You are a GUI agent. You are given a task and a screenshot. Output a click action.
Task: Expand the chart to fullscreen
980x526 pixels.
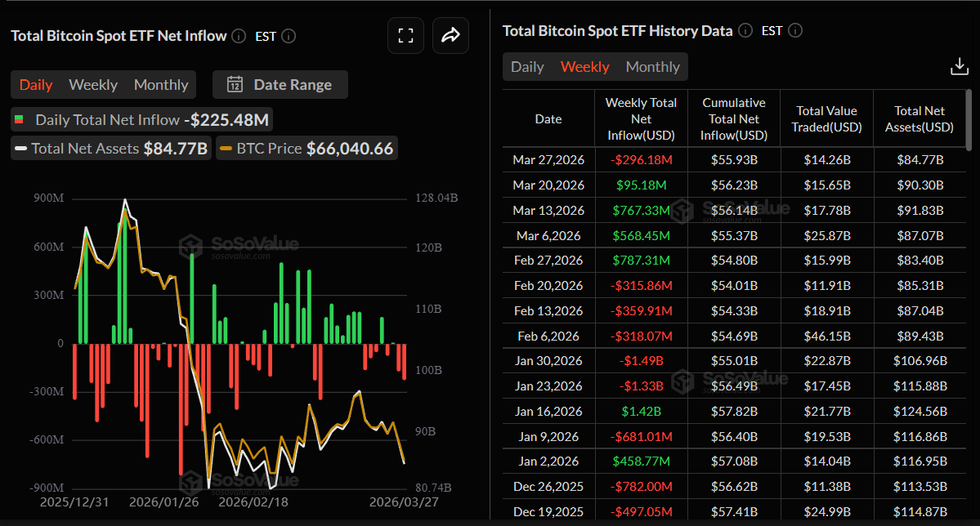click(405, 35)
